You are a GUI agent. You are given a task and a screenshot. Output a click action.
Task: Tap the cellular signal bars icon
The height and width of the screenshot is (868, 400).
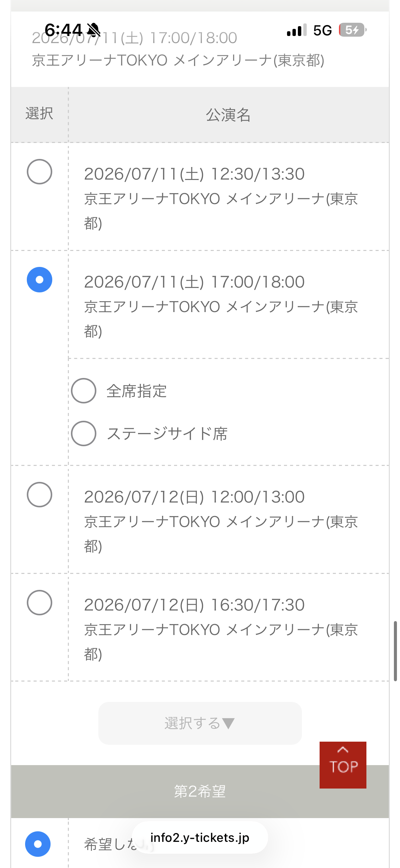pyautogui.click(x=297, y=30)
